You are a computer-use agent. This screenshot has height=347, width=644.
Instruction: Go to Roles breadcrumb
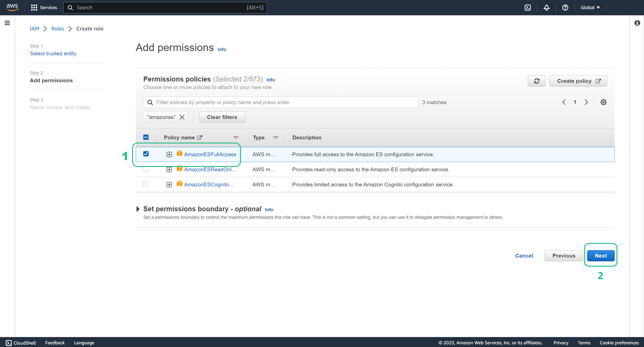click(x=58, y=28)
